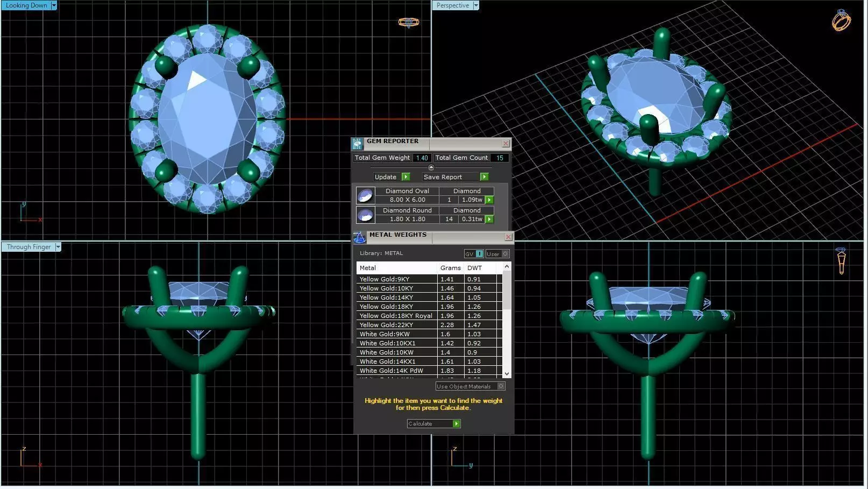868x489 pixels.
Task: Select the White Gold:10KW row
Action: pos(429,352)
